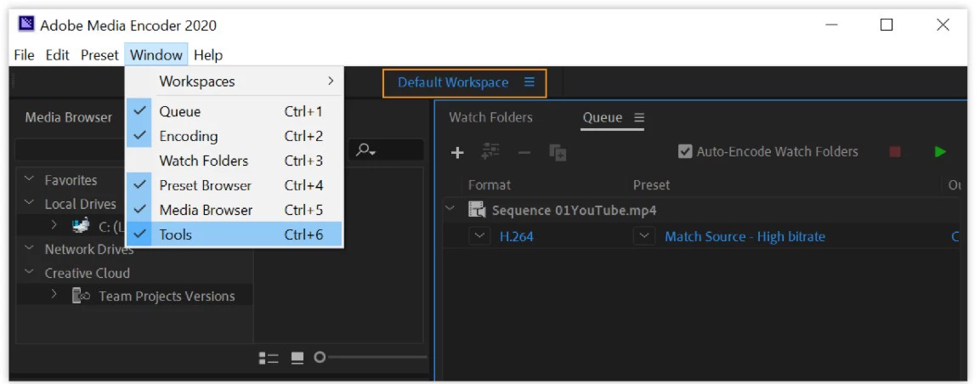Close the open Window menu
The height and width of the screenshot is (384, 980).
click(x=156, y=55)
